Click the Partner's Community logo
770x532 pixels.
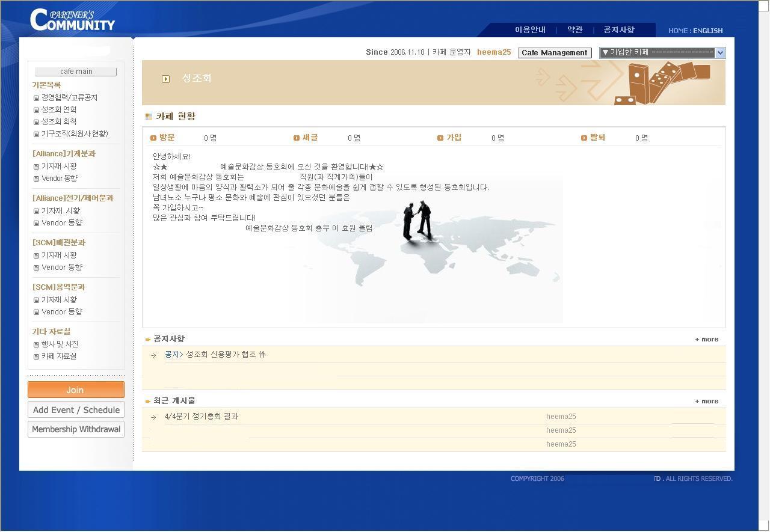click(x=72, y=20)
